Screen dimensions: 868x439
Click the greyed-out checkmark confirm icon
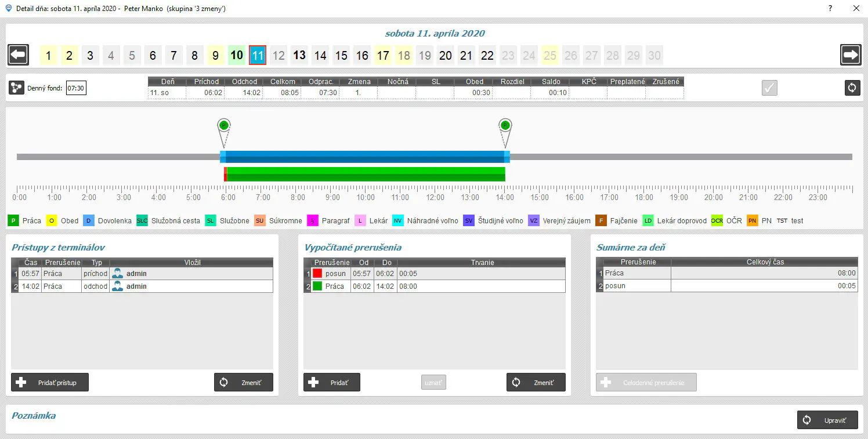(769, 88)
